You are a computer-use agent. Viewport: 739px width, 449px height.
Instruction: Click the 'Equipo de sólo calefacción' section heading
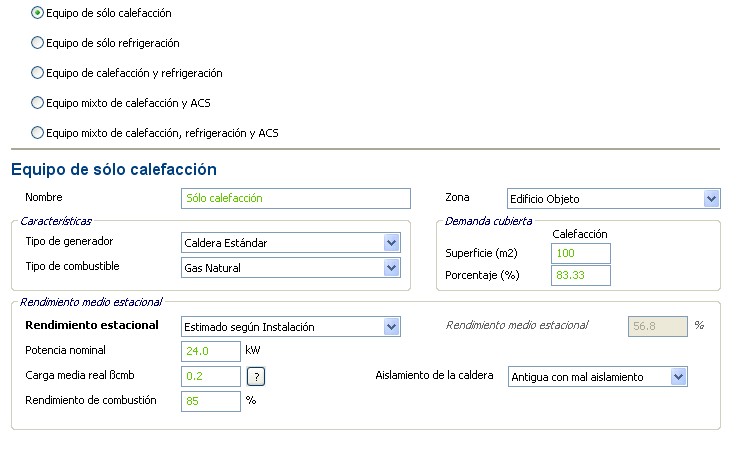click(x=114, y=169)
